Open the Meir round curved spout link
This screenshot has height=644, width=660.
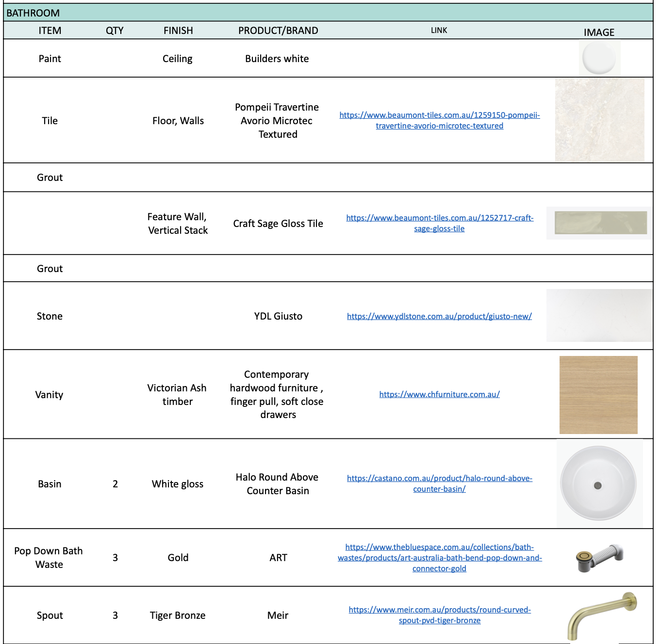(x=440, y=615)
